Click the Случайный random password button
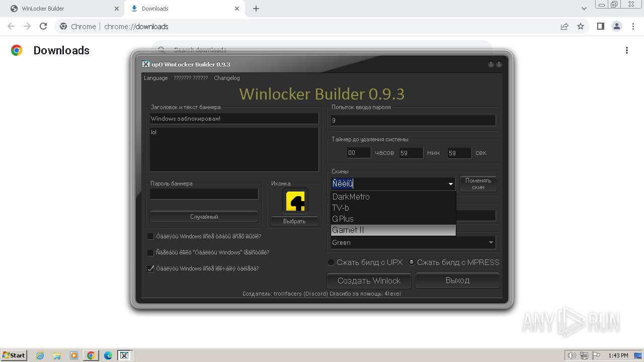The width and height of the screenshot is (644, 362). pos(204,217)
